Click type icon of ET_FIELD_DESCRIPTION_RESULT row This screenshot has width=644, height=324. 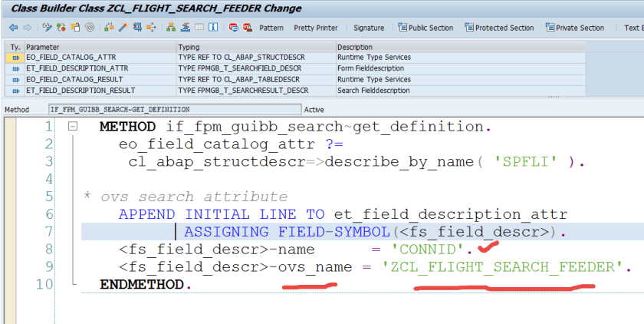(15, 91)
